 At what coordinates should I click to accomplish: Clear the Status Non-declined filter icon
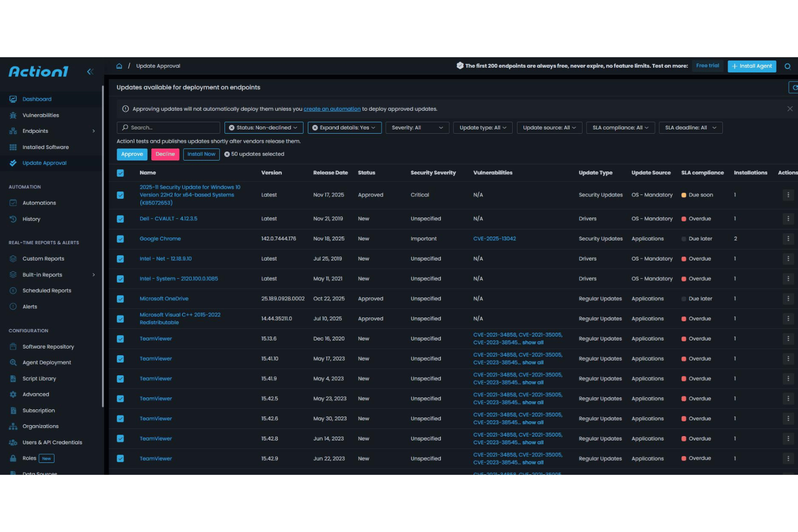tap(232, 128)
